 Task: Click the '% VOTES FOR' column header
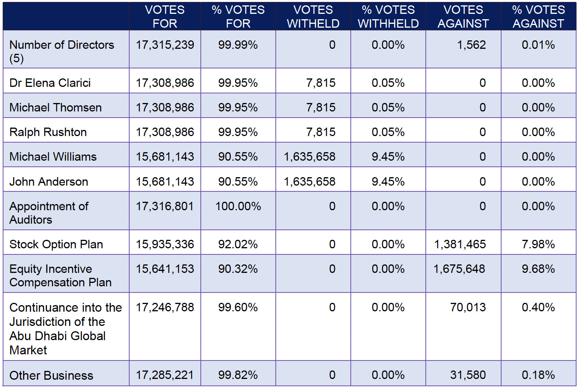pyautogui.click(x=238, y=17)
